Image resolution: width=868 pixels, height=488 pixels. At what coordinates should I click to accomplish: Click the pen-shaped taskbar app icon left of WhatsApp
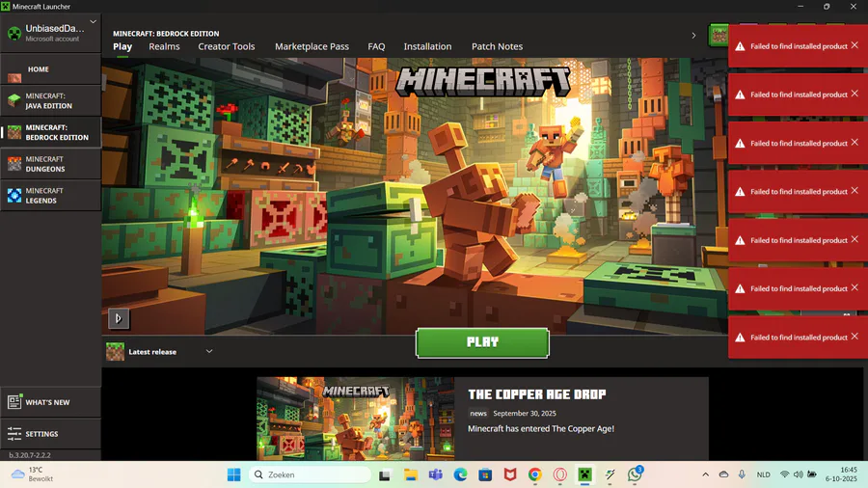point(610,474)
